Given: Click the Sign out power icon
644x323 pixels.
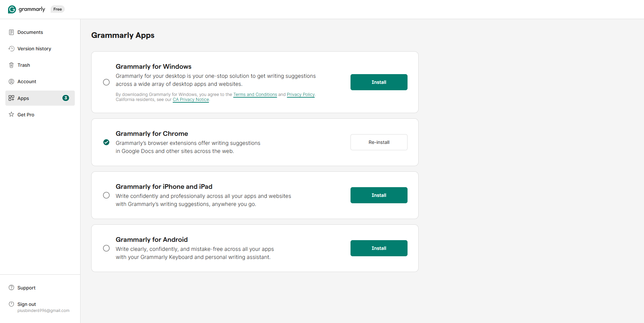Looking at the screenshot, I should pos(11,304).
